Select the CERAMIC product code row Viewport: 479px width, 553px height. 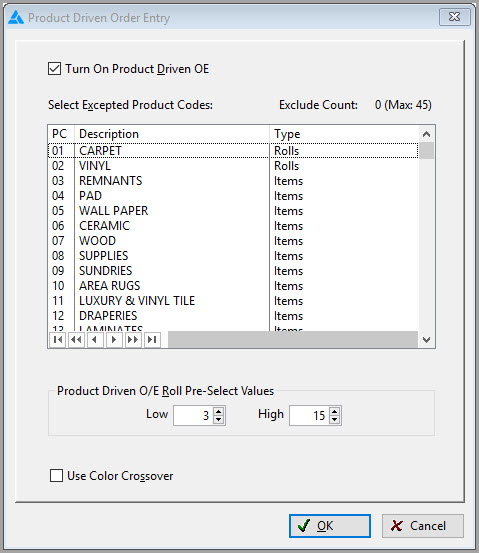pos(233,226)
